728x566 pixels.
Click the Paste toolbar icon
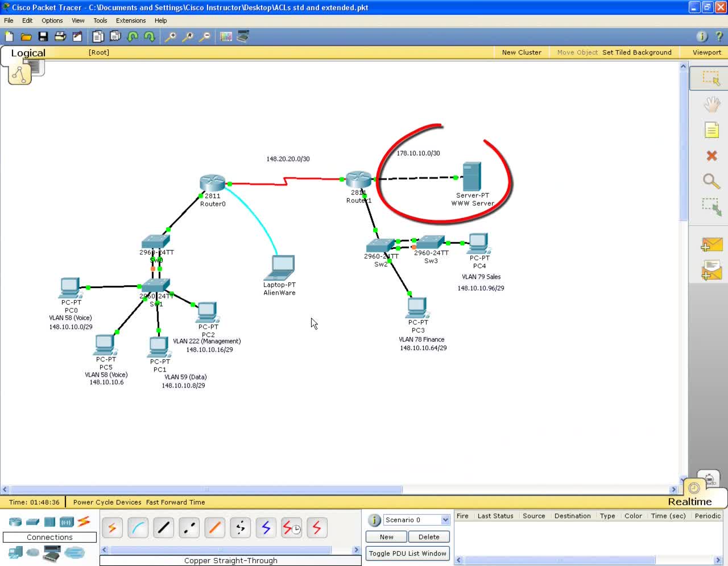click(x=115, y=36)
